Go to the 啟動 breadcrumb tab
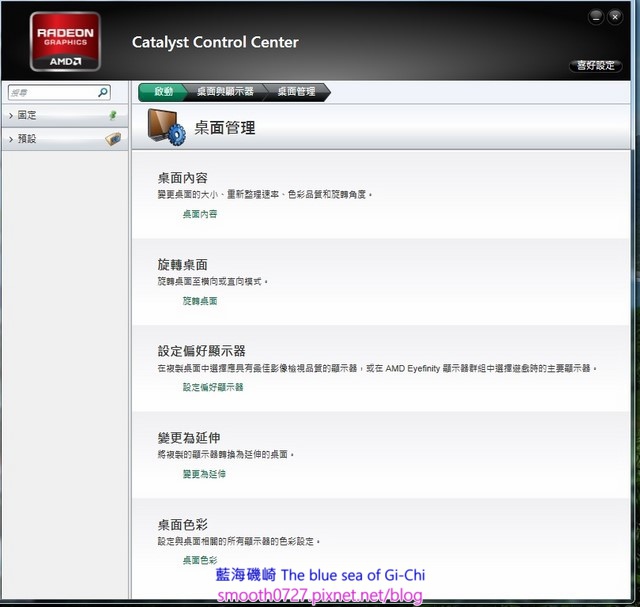 pyautogui.click(x=162, y=92)
